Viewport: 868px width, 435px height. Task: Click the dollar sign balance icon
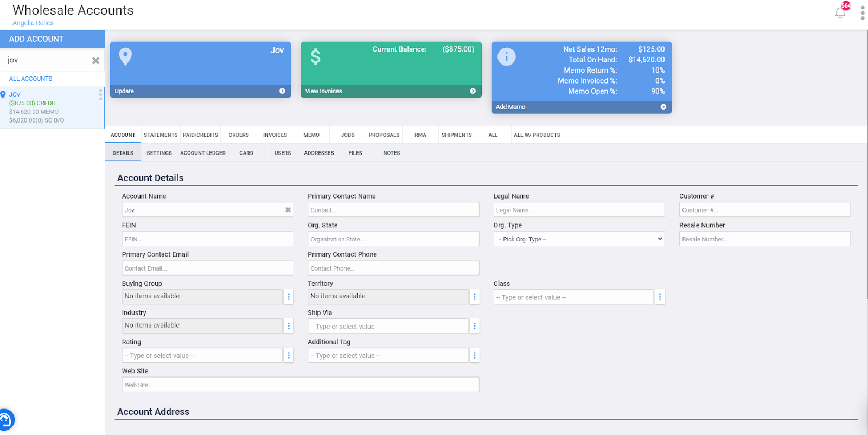(315, 56)
